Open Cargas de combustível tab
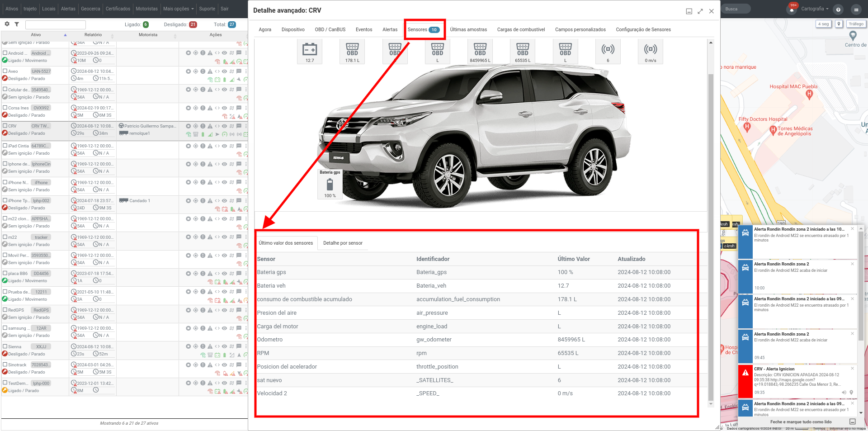868x431 pixels. 521,29
